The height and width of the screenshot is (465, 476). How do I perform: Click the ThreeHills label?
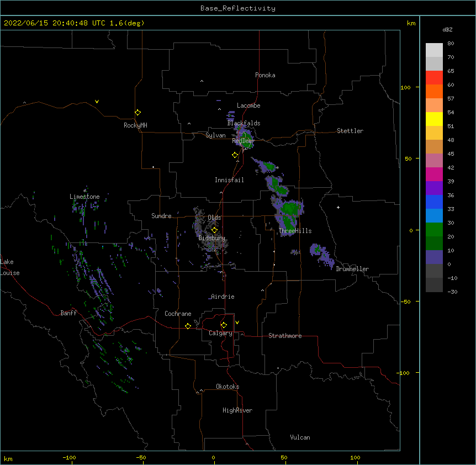(x=295, y=231)
